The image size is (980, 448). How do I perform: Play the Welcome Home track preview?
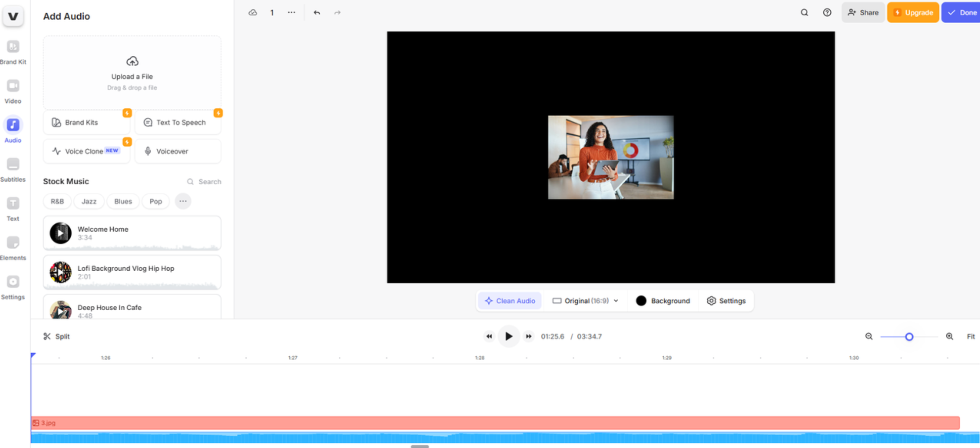click(61, 233)
